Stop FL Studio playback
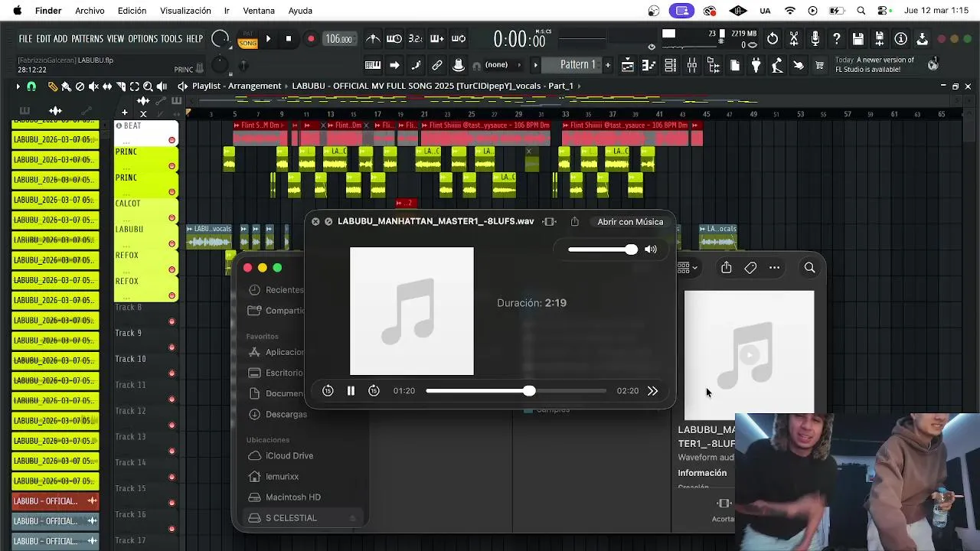The width and height of the screenshot is (980, 551). coord(289,39)
